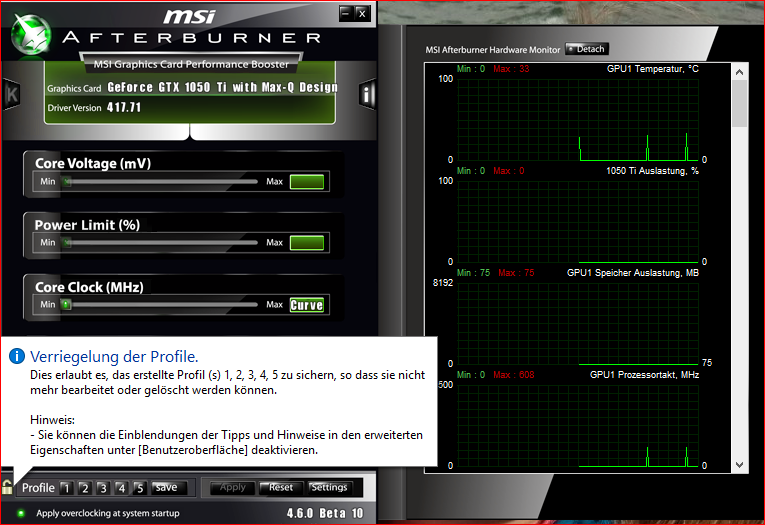Screen dimensions: 765x525
Task: Click the Core Clock (MHz) label
Action: [89, 287]
